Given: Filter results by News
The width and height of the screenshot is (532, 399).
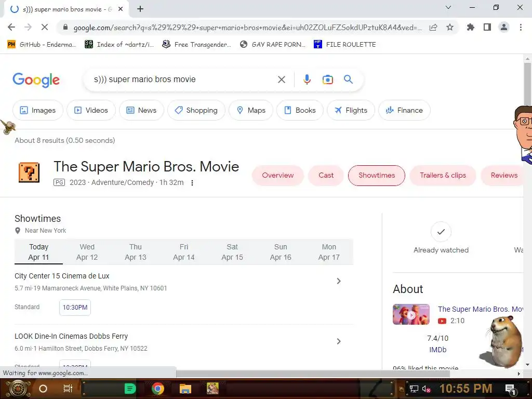Looking at the screenshot, I should tap(141, 110).
